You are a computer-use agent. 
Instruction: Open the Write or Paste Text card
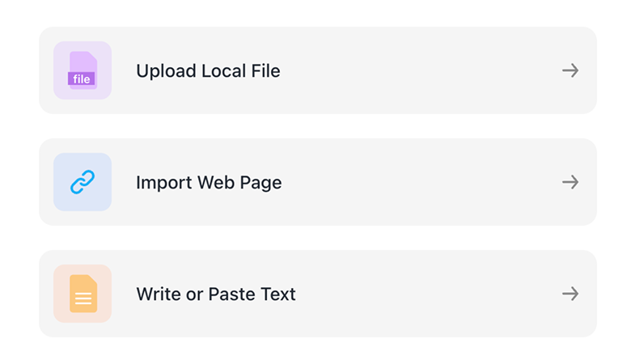click(x=318, y=294)
